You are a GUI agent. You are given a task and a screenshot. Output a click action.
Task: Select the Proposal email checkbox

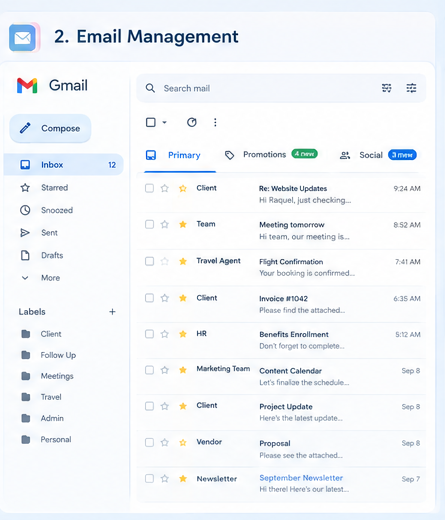[149, 442]
